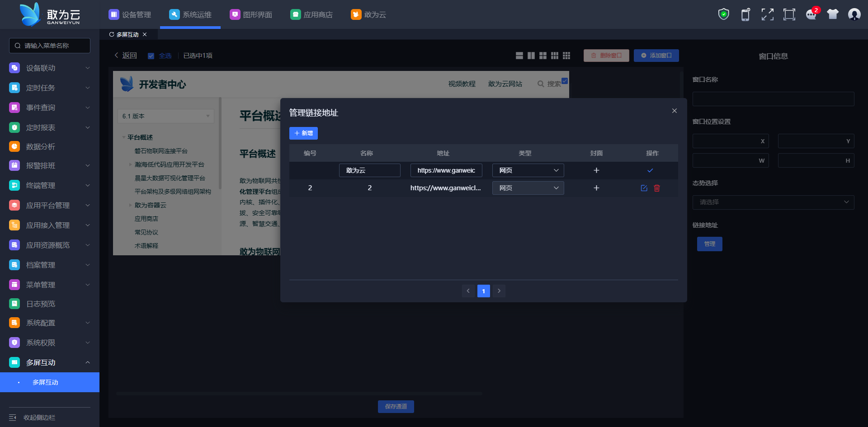Open the security shield icon in header
Image resolution: width=868 pixels, height=427 pixels.
[723, 14]
